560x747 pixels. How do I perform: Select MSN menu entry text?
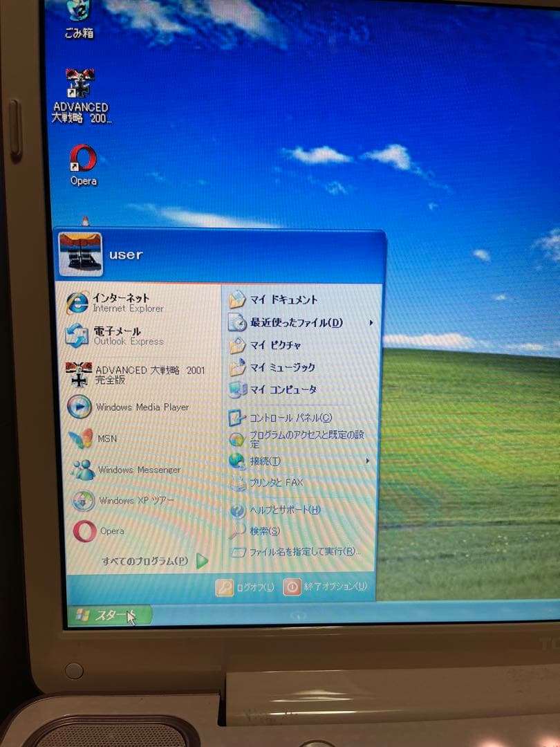[107, 439]
